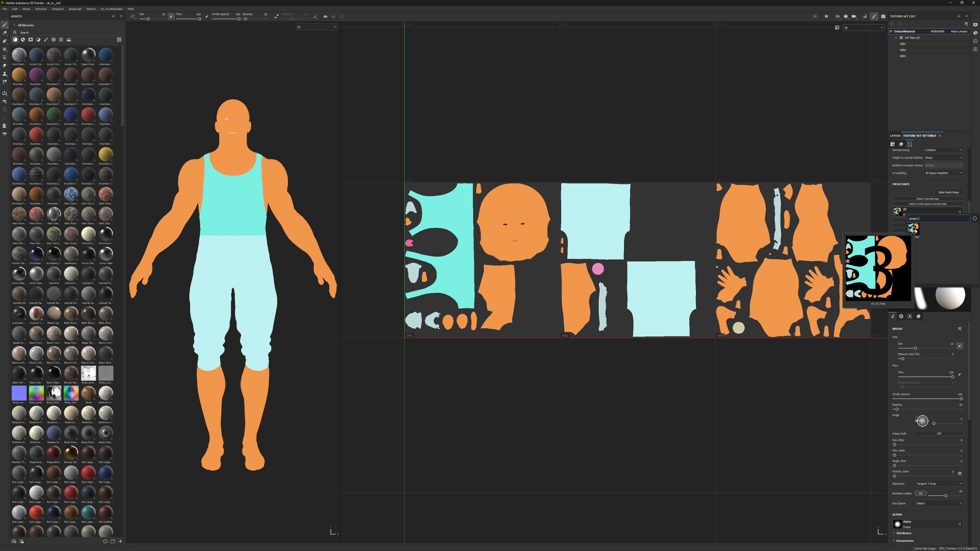Select the Eraser tool in left toolbar
This screenshot has width=980, height=551.
click(5, 33)
